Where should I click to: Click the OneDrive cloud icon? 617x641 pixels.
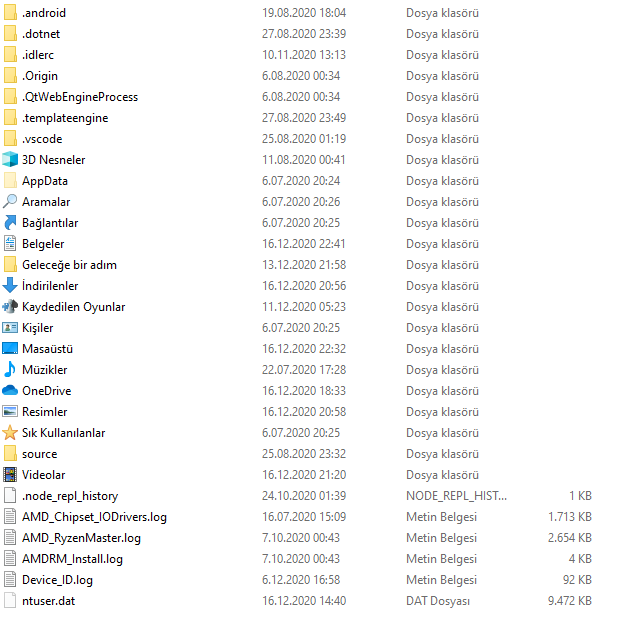[x=10, y=391]
